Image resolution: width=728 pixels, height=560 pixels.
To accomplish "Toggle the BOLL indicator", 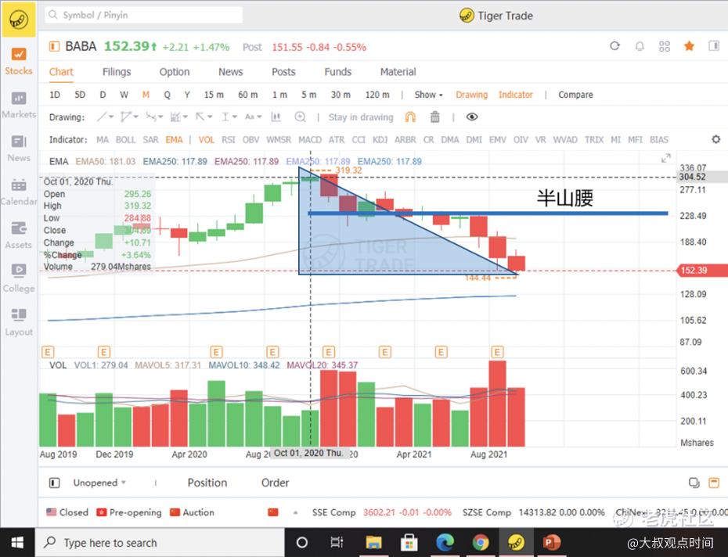I will (125, 140).
